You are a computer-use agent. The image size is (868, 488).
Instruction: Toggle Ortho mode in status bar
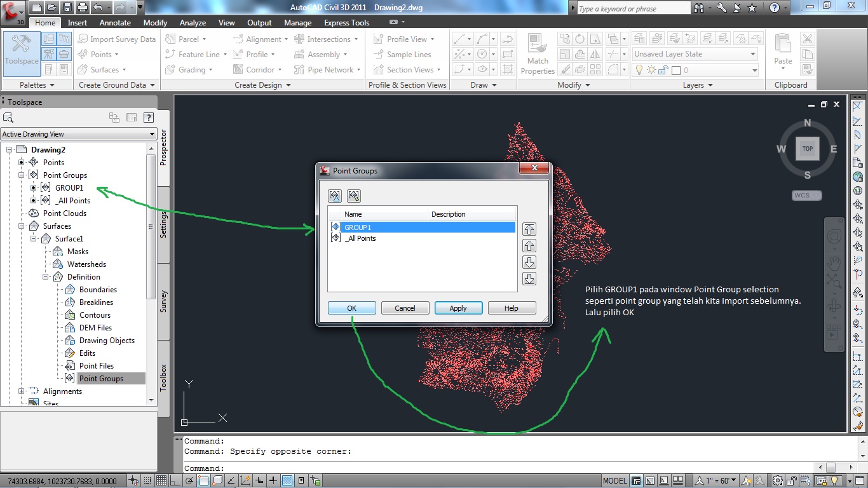pyautogui.click(x=175, y=480)
